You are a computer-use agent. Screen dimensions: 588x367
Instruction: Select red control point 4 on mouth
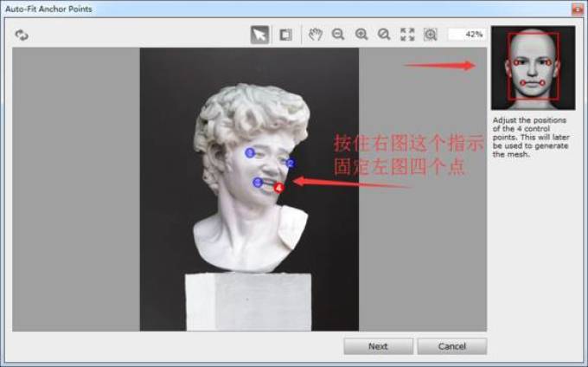pyautogui.click(x=278, y=188)
